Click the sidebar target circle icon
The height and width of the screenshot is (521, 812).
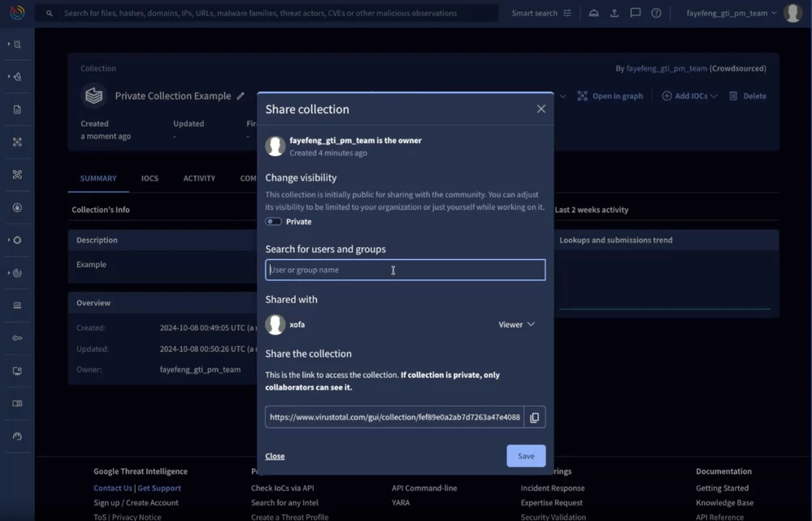[x=17, y=208]
